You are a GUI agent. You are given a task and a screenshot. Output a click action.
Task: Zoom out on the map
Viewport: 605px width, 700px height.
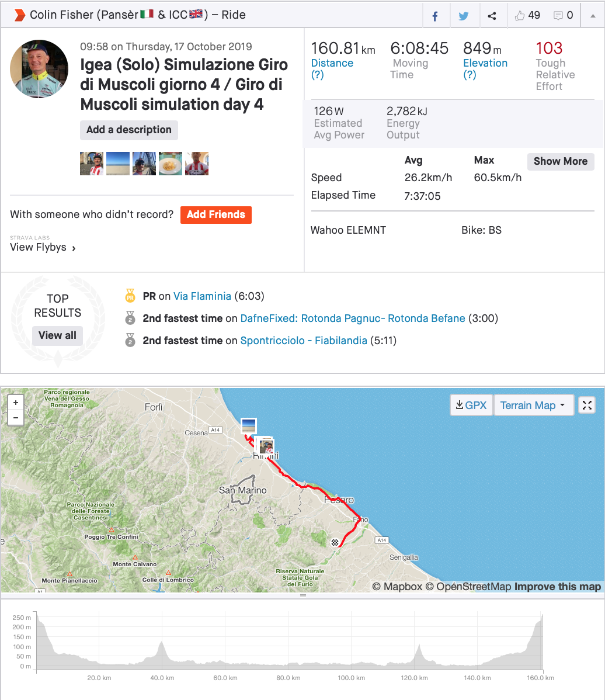[16, 418]
